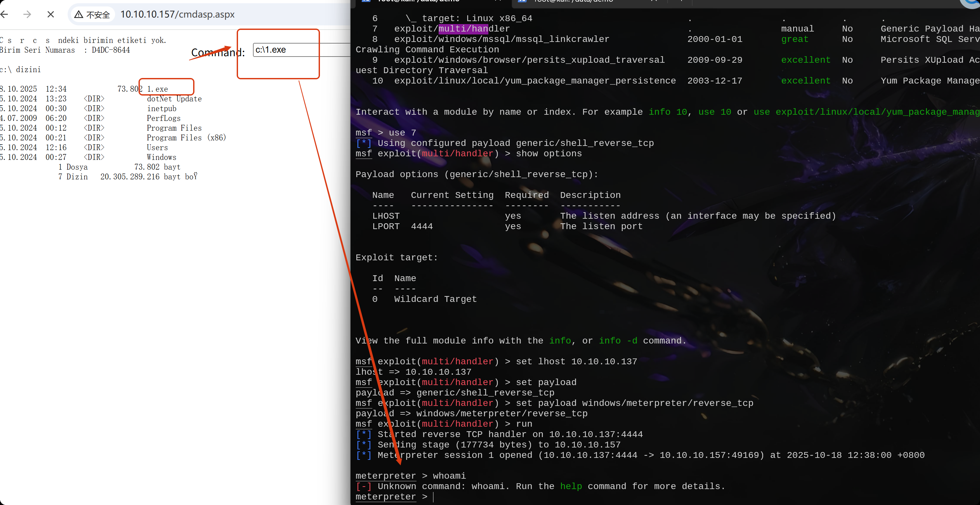This screenshot has height=505, width=980.
Task: Click the 不安全 security warning badge
Action: 92,14
